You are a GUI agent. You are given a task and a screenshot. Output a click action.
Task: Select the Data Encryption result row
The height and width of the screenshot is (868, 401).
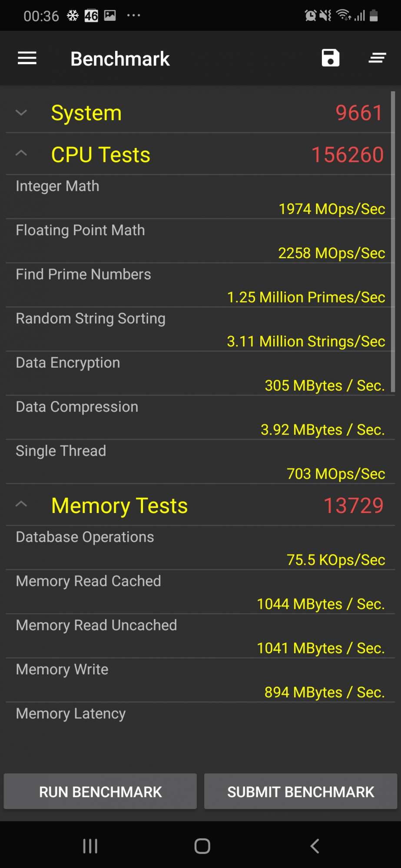(x=200, y=374)
